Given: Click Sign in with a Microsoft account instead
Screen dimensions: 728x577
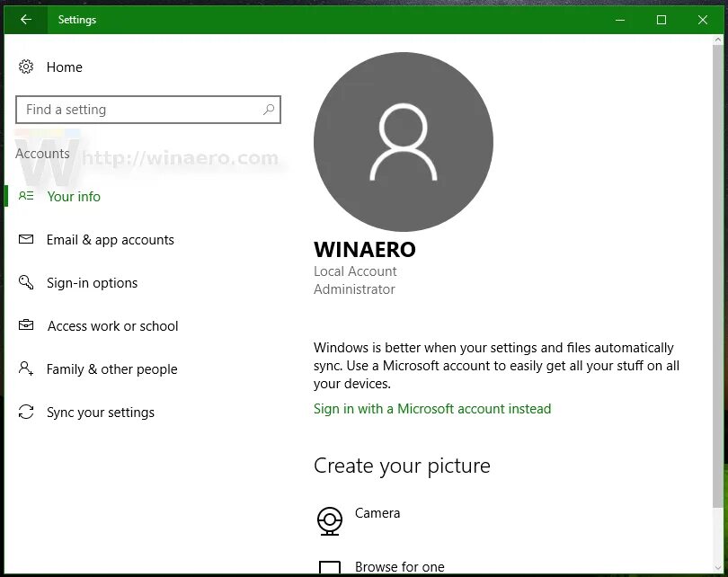Looking at the screenshot, I should click(x=432, y=409).
